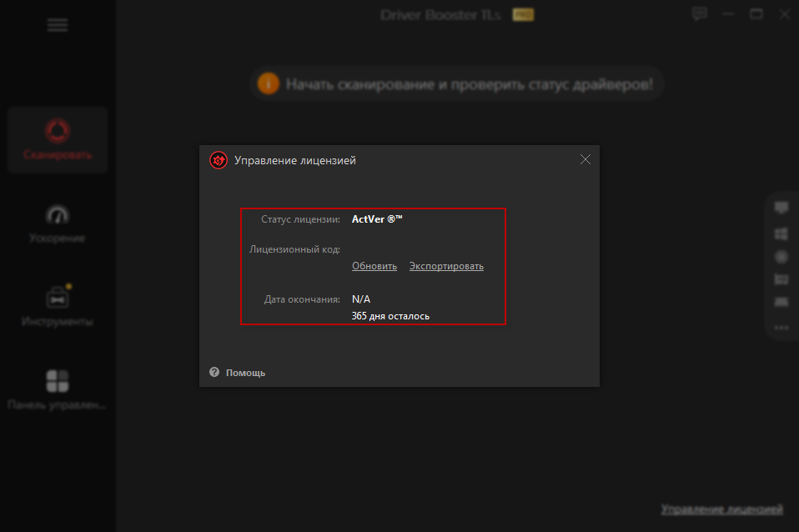
Task: Click the Статус лицензии label
Action: pos(300,219)
